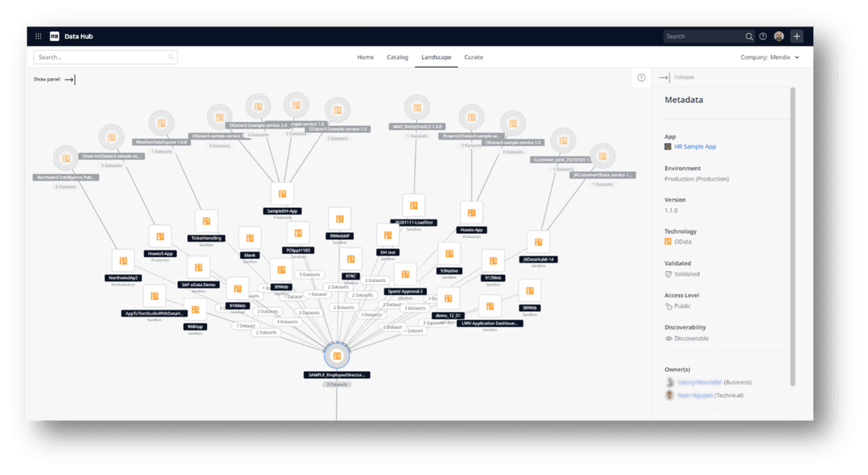Click the Metadata panel vertical scrollbar
The image size is (868, 475).
pyautogui.click(x=792, y=237)
